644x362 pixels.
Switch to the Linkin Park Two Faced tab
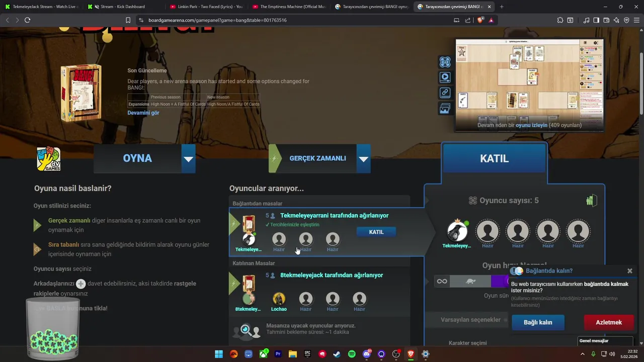[206, 7]
